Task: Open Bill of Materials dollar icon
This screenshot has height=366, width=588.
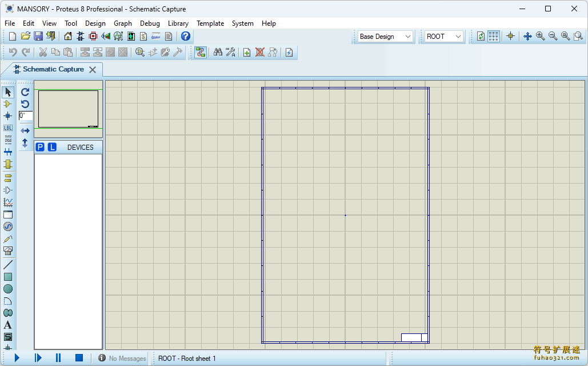Action: pos(143,37)
